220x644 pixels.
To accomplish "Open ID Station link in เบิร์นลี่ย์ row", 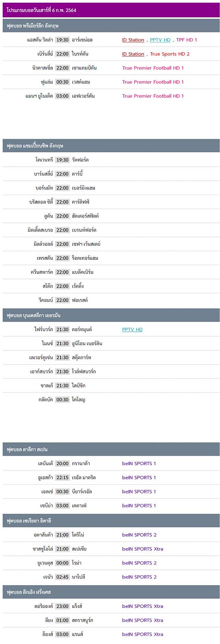I will pos(133,54).
